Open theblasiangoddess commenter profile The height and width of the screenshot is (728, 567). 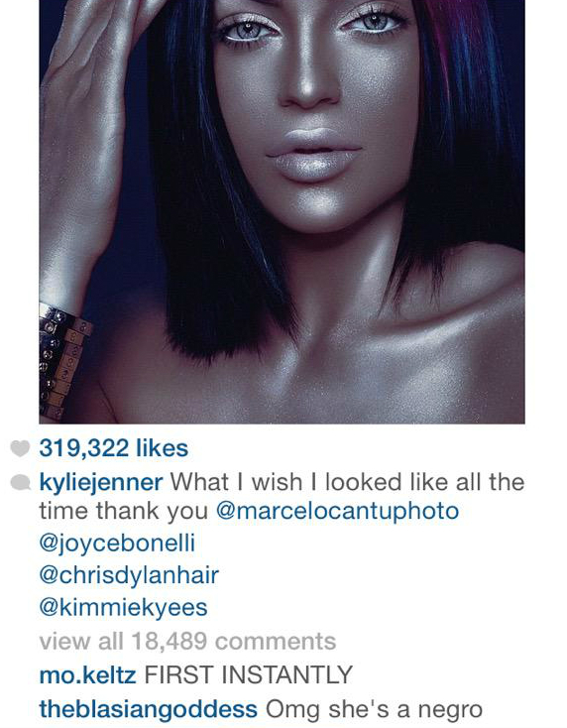(x=148, y=709)
